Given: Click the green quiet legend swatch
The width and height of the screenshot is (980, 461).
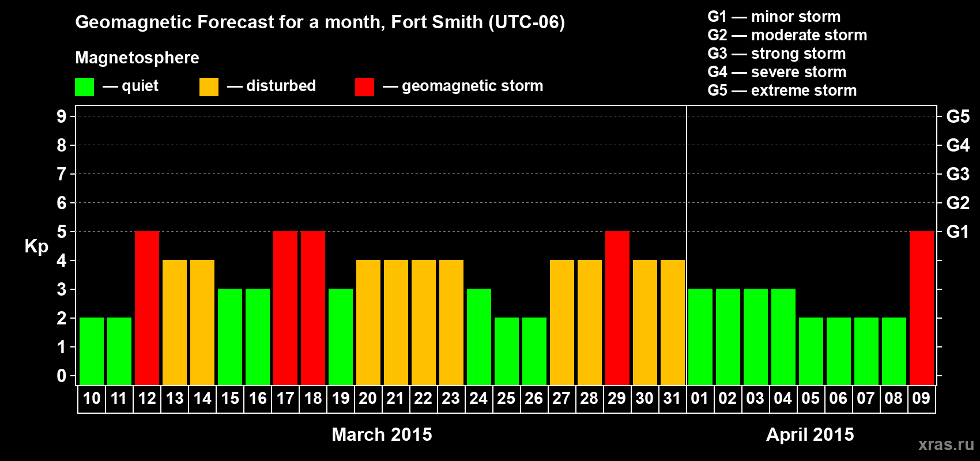Looking at the screenshot, I should click(85, 87).
